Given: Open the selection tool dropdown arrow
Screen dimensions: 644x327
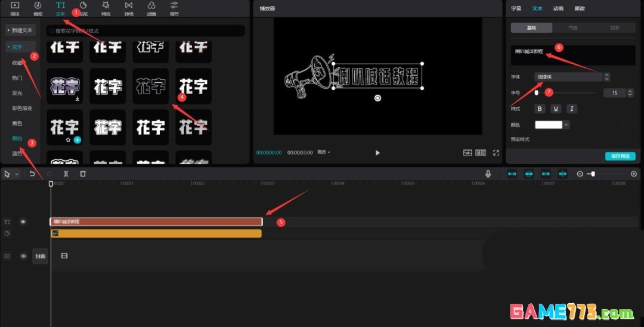Looking at the screenshot, I should (x=17, y=175).
